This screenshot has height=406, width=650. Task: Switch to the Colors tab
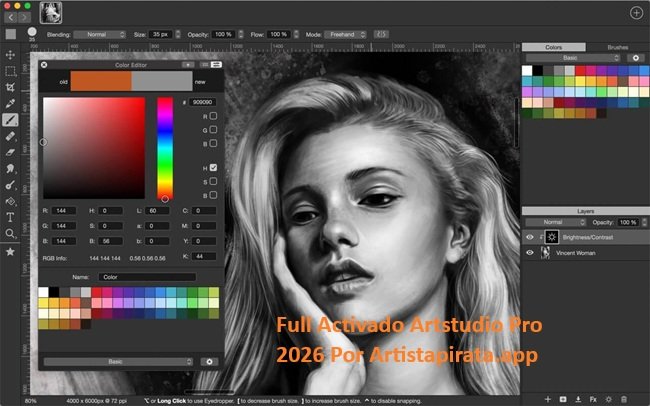pos(553,47)
